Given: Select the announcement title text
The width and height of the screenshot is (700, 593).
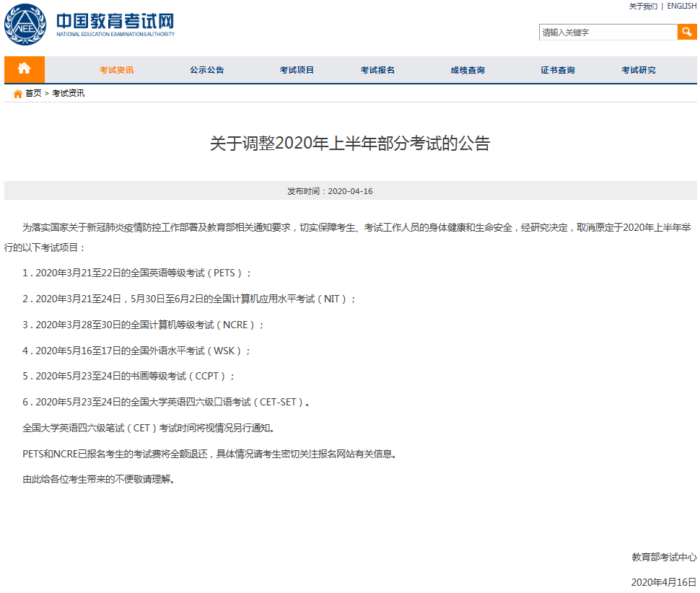Looking at the screenshot, I should [x=349, y=144].
